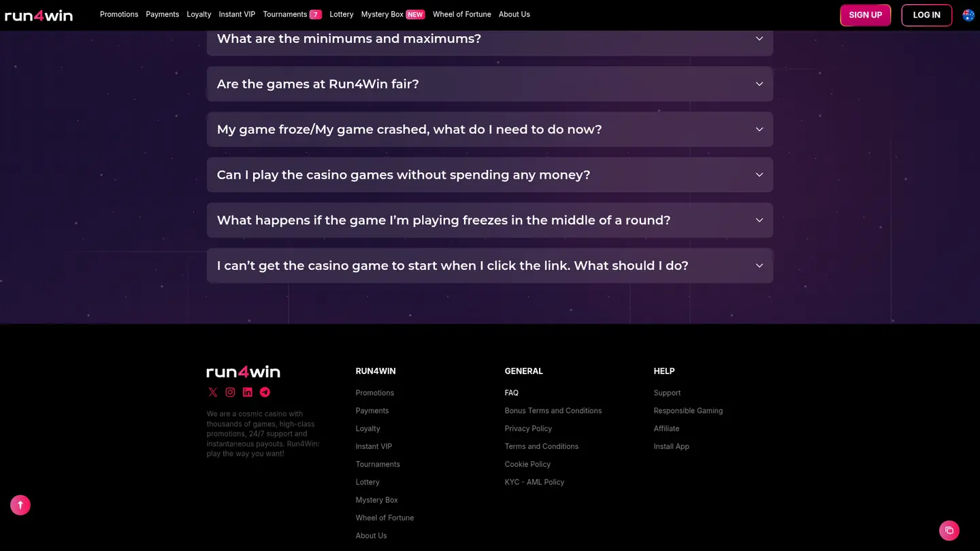The image size is (980, 551).
Task: Open About Us in the top navigation
Action: (514, 14)
